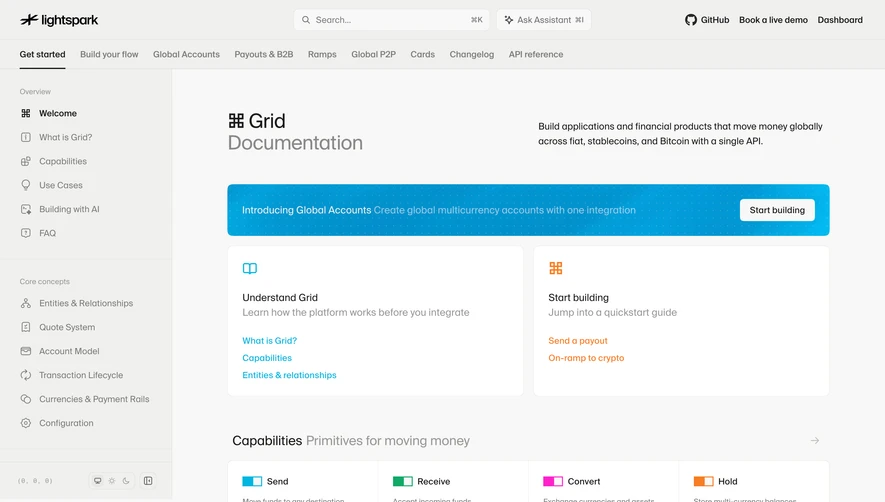
Task: Switch to system theme monitor icon
Action: (98, 481)
